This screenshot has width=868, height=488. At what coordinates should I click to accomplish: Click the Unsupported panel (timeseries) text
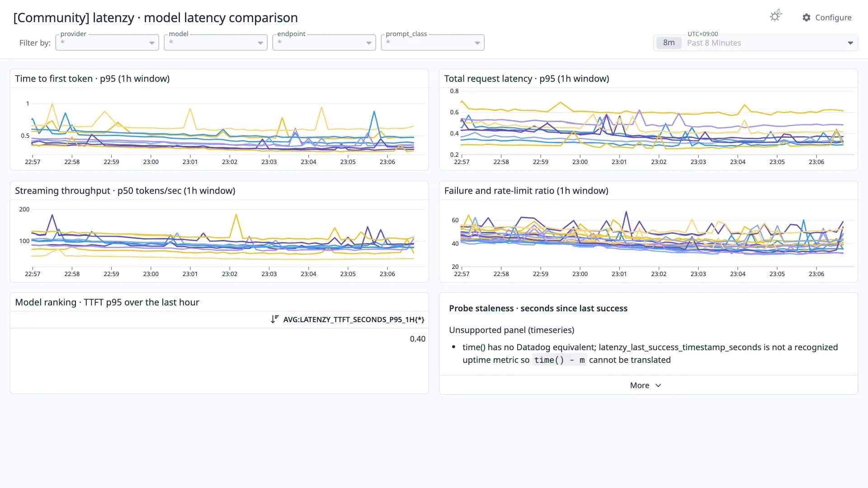click(x=511, y=330)
